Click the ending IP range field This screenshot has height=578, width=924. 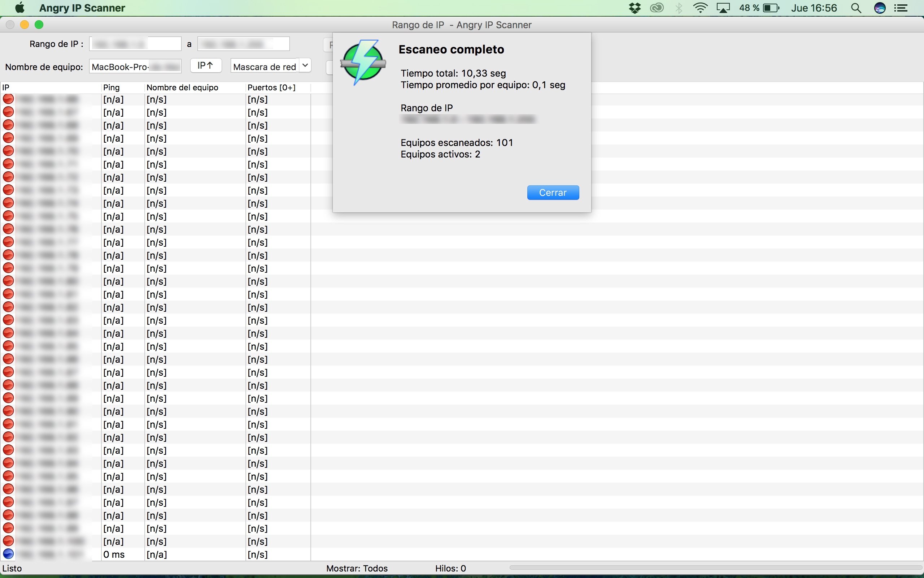click(x=243, y=44)
